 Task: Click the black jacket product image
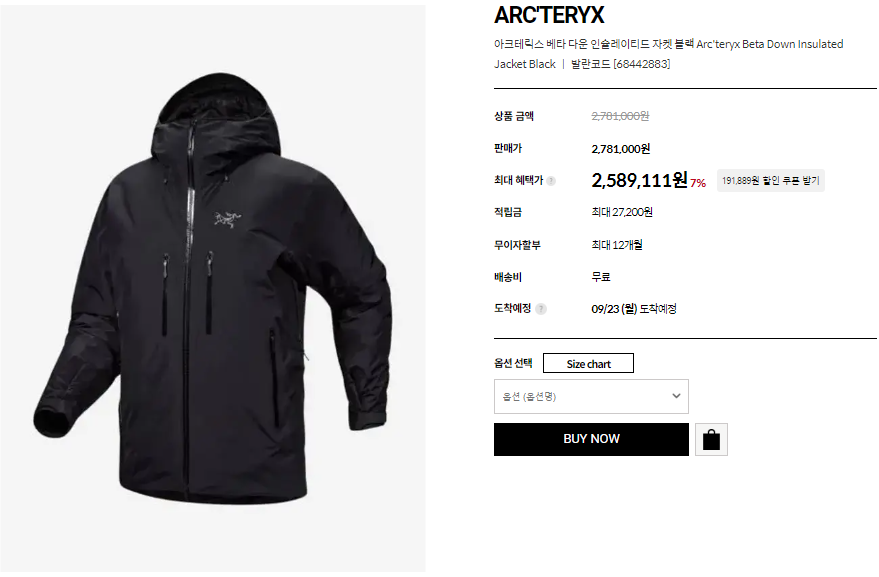(212, 289)
